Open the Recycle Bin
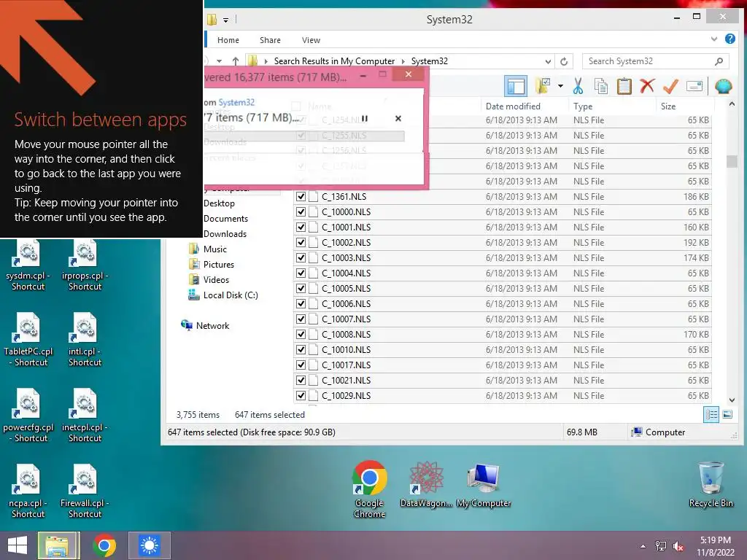This screenshot has height=560, width=747. [711, 484]
